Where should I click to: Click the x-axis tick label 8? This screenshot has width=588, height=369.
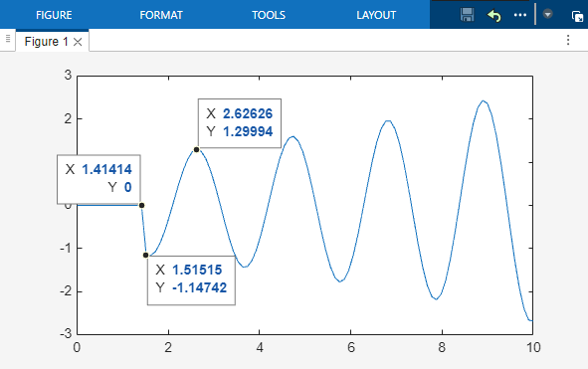click(442, 347)
